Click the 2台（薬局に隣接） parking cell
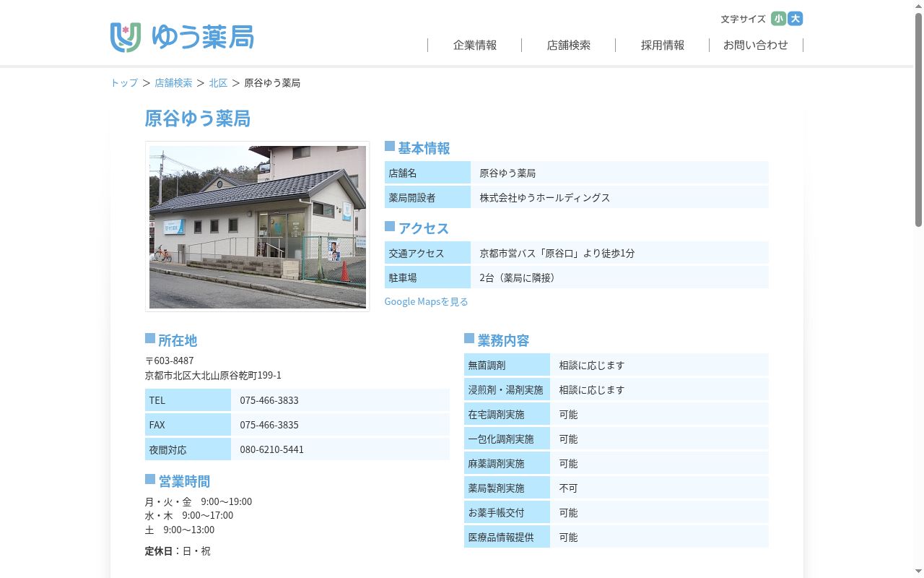 (x=620, y=277)
